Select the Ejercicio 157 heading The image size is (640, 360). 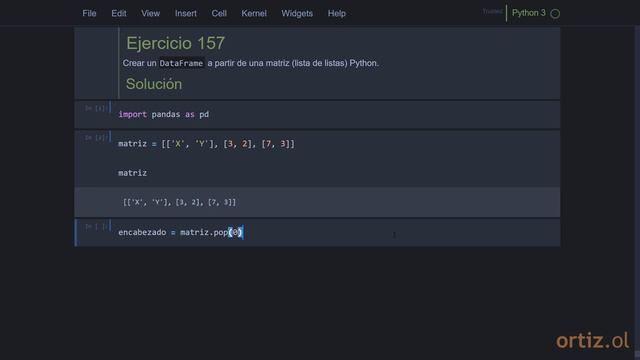point(176,43)
